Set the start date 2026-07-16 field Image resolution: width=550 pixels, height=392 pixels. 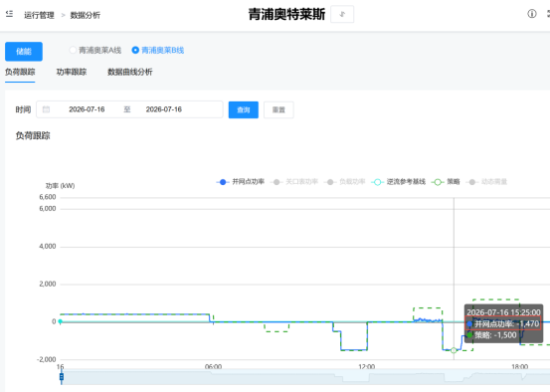coord(87,109)
